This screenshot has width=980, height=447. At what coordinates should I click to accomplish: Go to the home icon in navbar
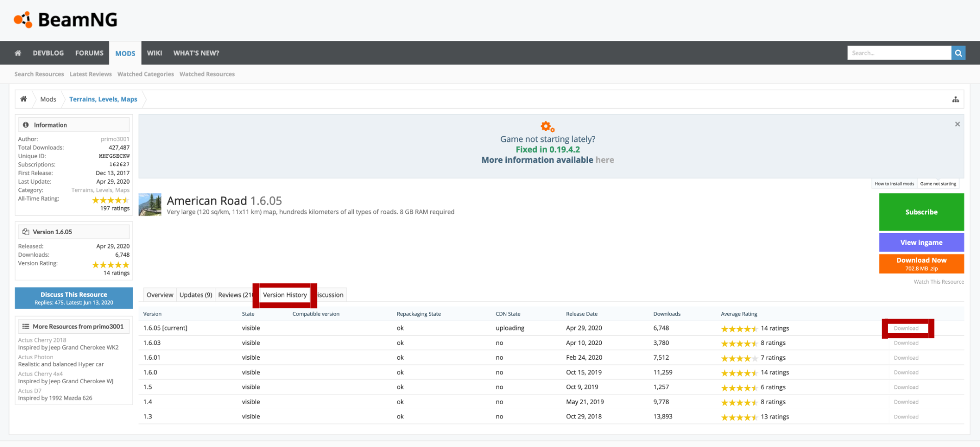tap(18, 53)
